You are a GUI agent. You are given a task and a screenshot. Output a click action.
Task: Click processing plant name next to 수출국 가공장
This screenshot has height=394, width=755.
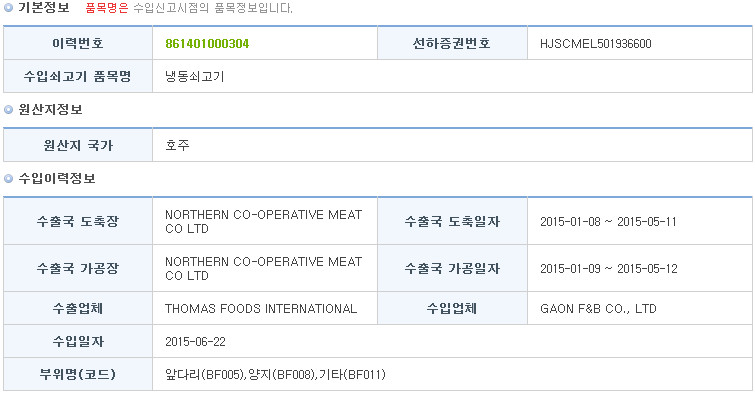(263, 268)
